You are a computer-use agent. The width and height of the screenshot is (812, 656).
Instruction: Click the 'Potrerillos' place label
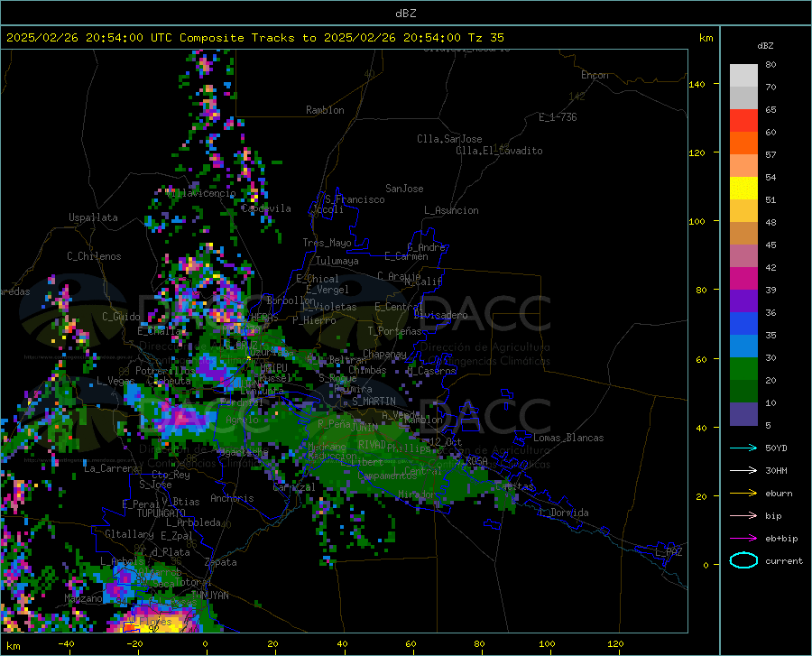pos(165,371)
